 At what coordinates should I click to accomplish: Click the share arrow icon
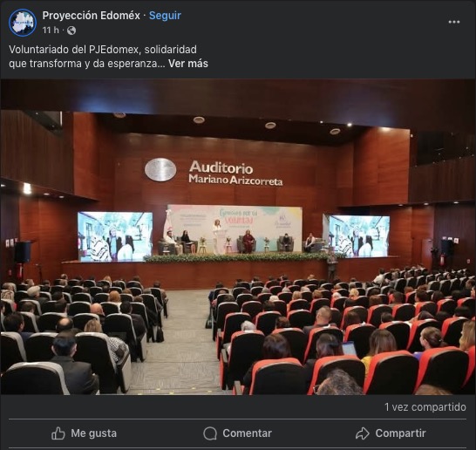(x=363, y=433)
